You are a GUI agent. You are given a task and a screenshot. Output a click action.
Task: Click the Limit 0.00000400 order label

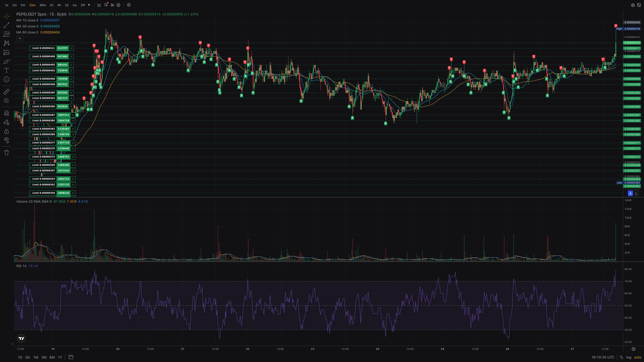tap(44, 79)
